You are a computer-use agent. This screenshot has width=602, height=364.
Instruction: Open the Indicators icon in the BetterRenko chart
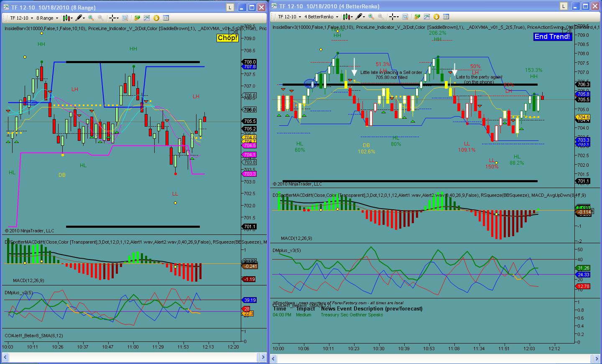(427, 17)
